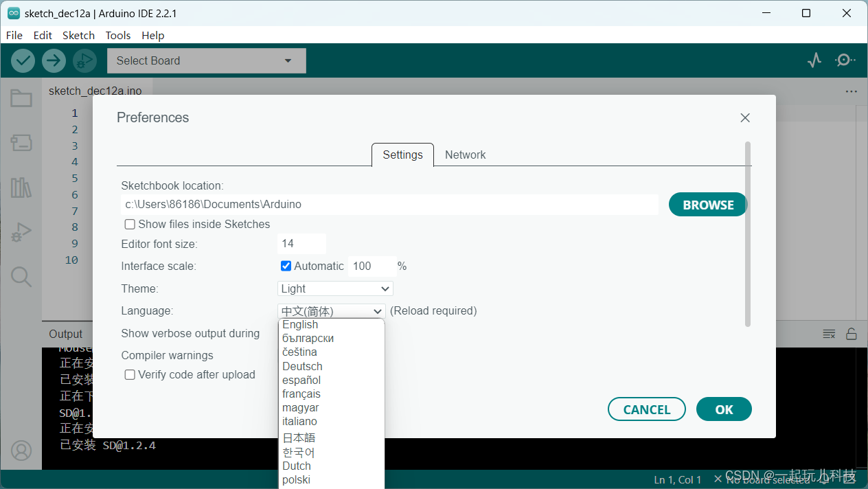The height and width of the screenshot is (489, 868).
Task: Close the Preferences dialog with X
Action: point(745,118)
